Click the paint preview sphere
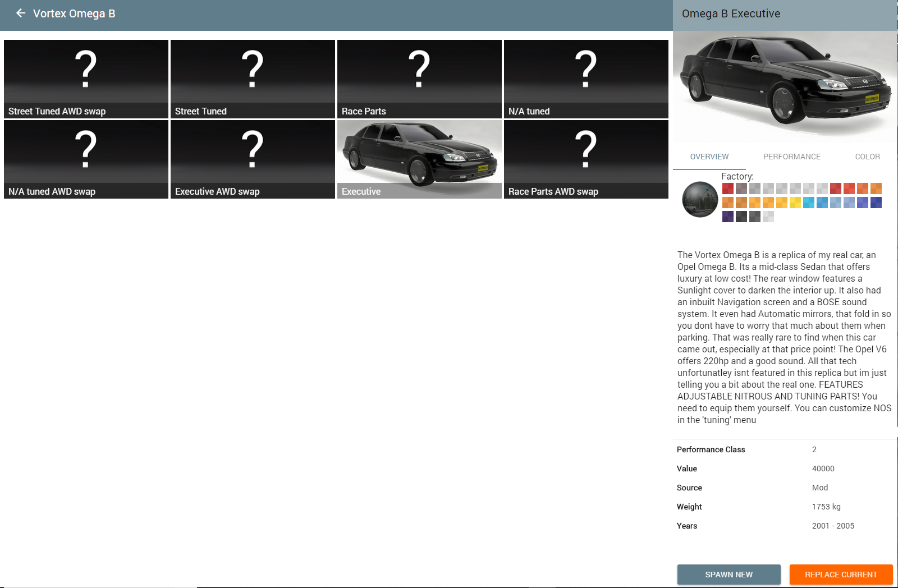898x588 pixels. point(700,199)
